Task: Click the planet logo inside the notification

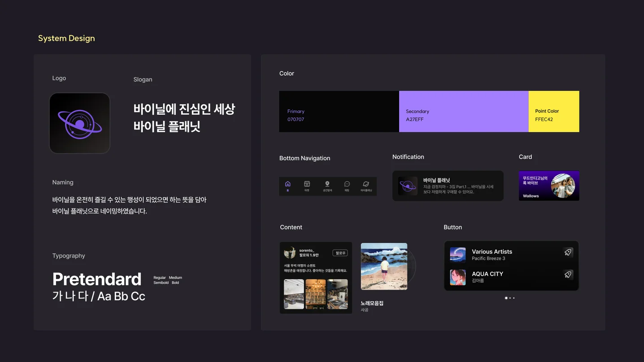Action: 408,185
